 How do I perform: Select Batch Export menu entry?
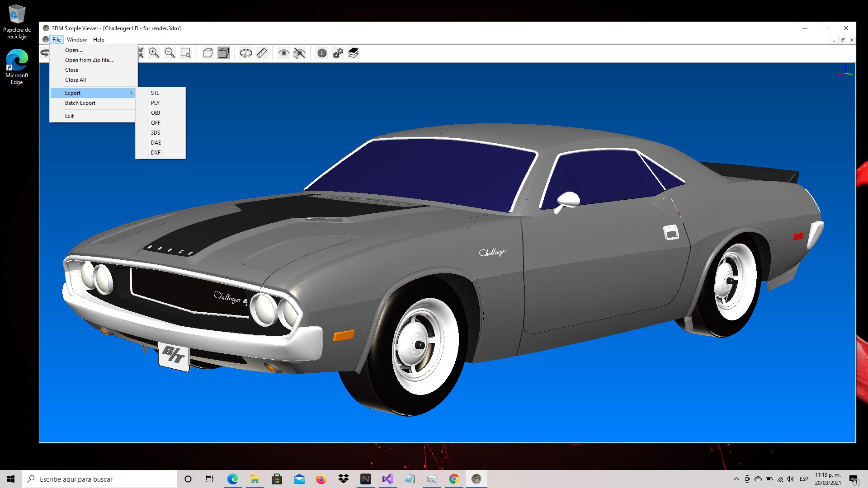click(80, 103)
